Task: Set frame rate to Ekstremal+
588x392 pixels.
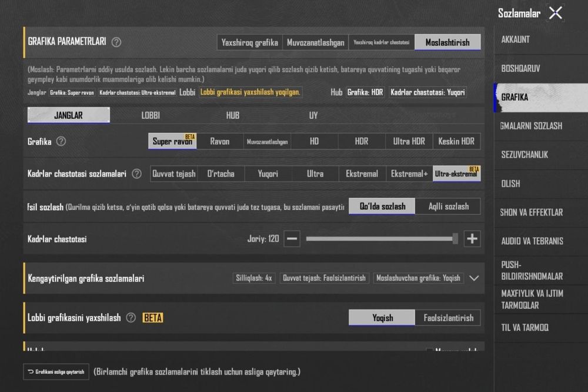Action: point(409,174)
